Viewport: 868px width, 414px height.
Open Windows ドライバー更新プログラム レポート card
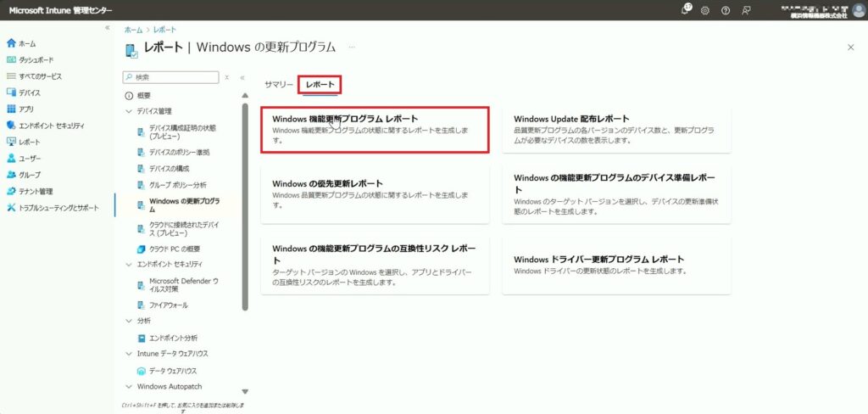(x=617, y=265)
